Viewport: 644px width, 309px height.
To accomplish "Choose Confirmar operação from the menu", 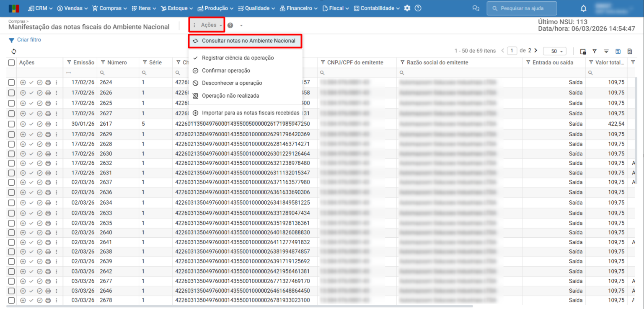I will (x=245, y=70).
